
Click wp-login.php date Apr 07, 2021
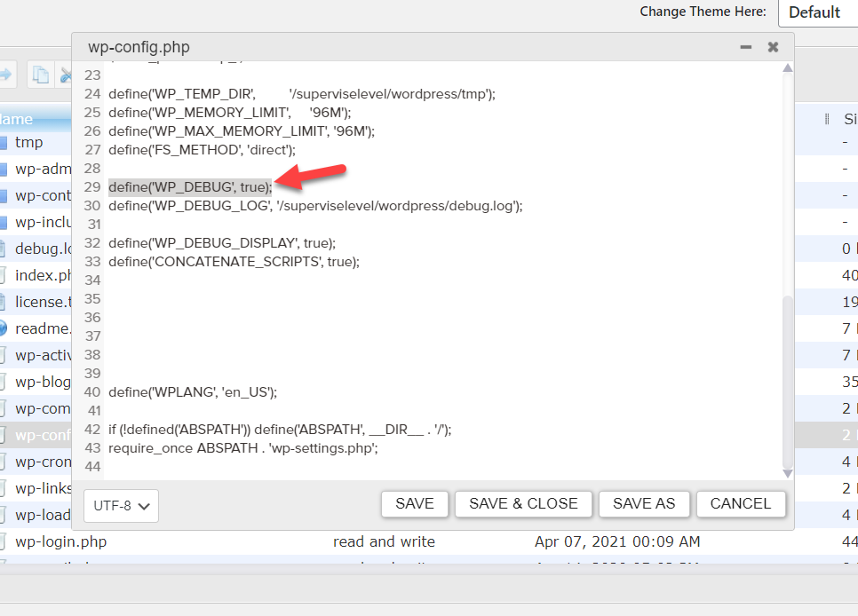[x=617, y=541]
